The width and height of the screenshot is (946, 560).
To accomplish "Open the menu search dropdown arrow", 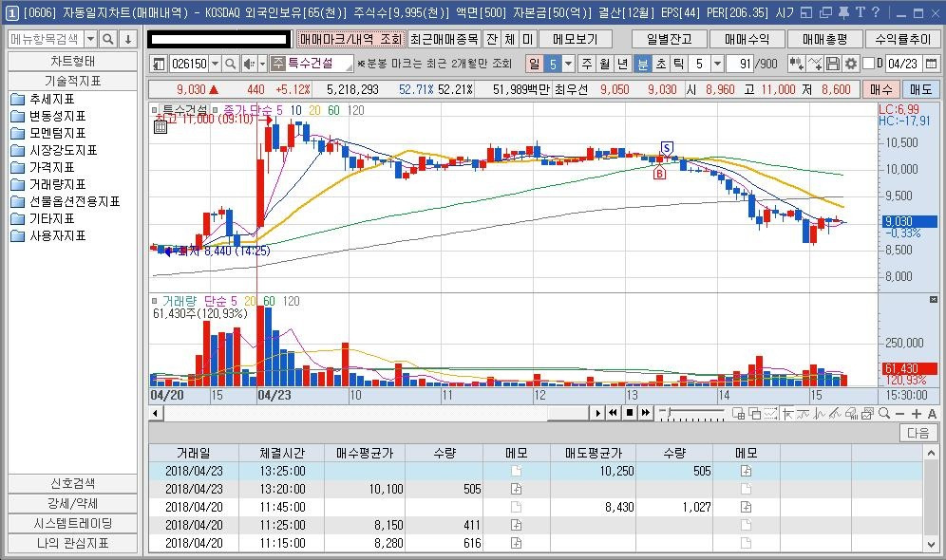I will (x=90, y=39).
